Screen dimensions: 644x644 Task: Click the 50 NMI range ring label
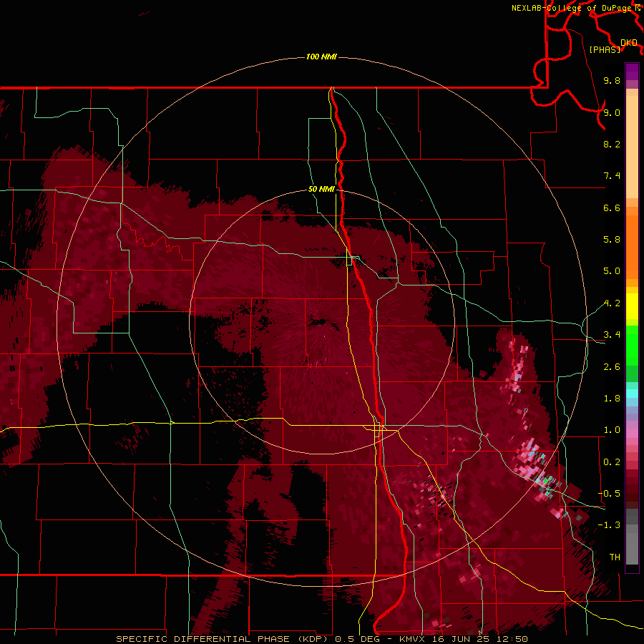pyautogui.click(x=321, y=189)
